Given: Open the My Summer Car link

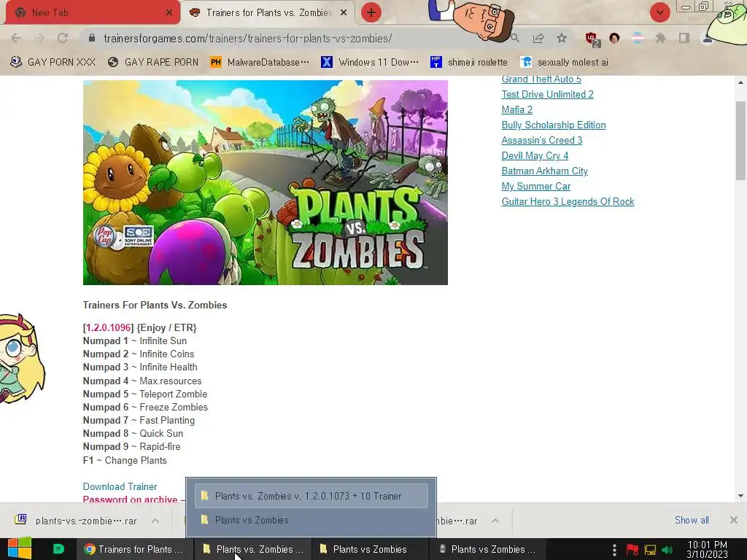Looking at the screenshot, I should coord(536,186).
